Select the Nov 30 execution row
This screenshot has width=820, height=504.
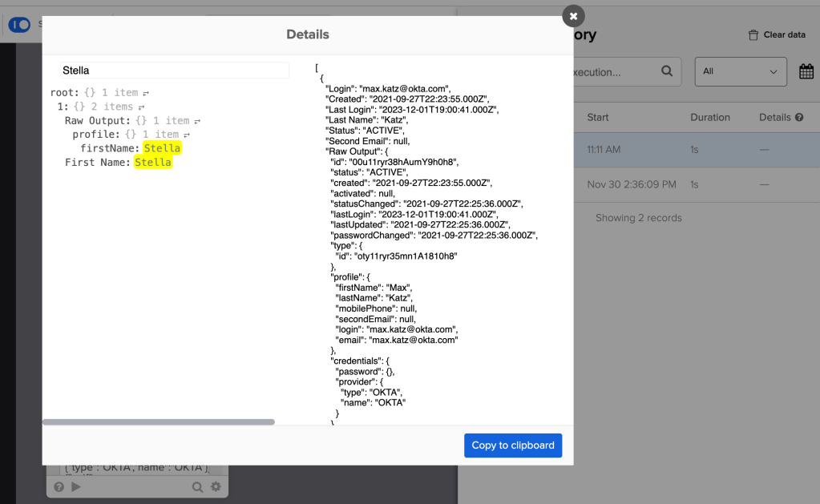641,183
